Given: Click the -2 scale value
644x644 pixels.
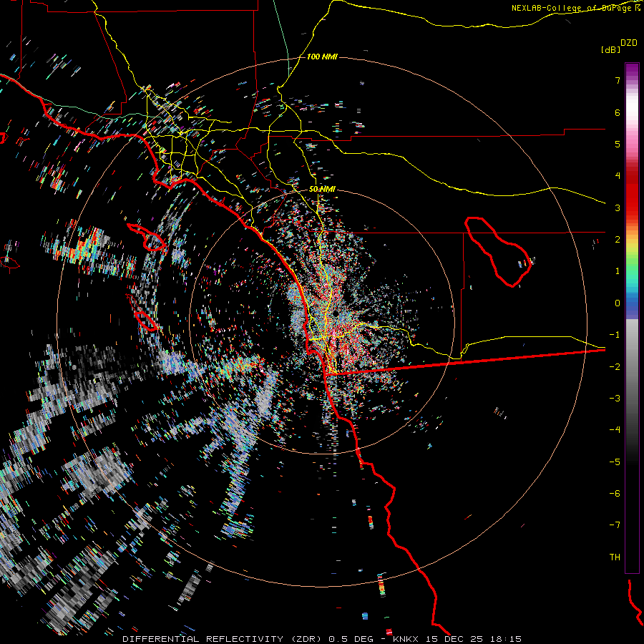Looking at the screenshot, I should point(615,367).
